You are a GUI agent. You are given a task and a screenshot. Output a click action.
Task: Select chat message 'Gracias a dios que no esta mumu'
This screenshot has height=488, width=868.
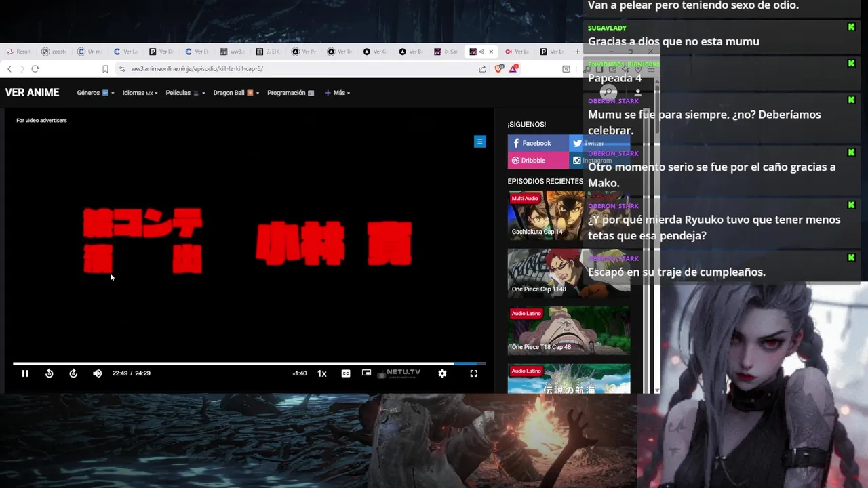(673, 41)
